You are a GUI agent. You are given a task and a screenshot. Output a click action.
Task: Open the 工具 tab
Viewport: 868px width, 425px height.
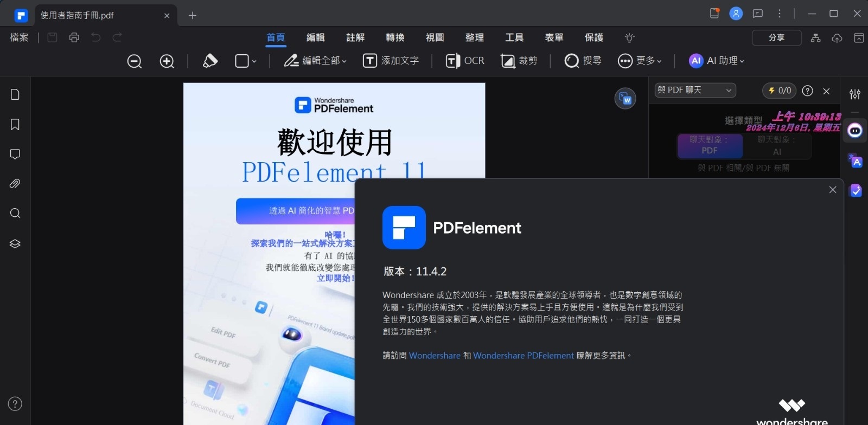pos(514,37)
